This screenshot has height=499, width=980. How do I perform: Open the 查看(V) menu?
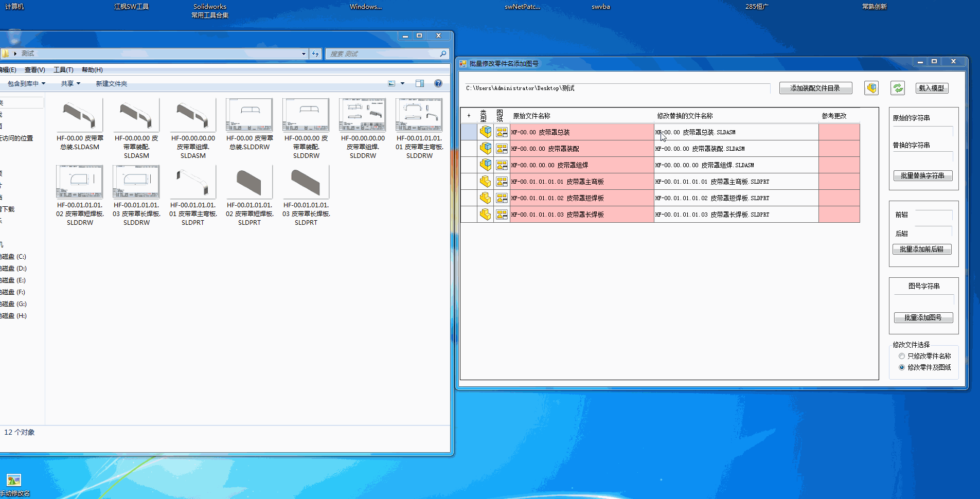[x=35, y=70]
